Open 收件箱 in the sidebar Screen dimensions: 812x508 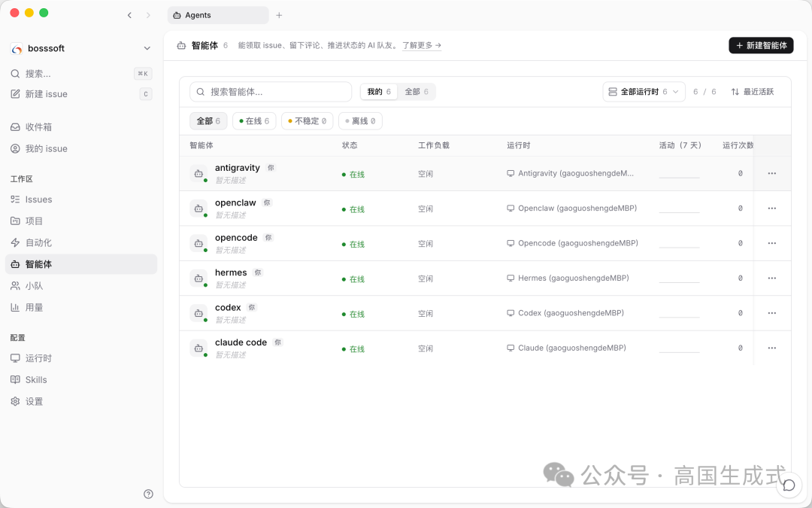point(81,127)
